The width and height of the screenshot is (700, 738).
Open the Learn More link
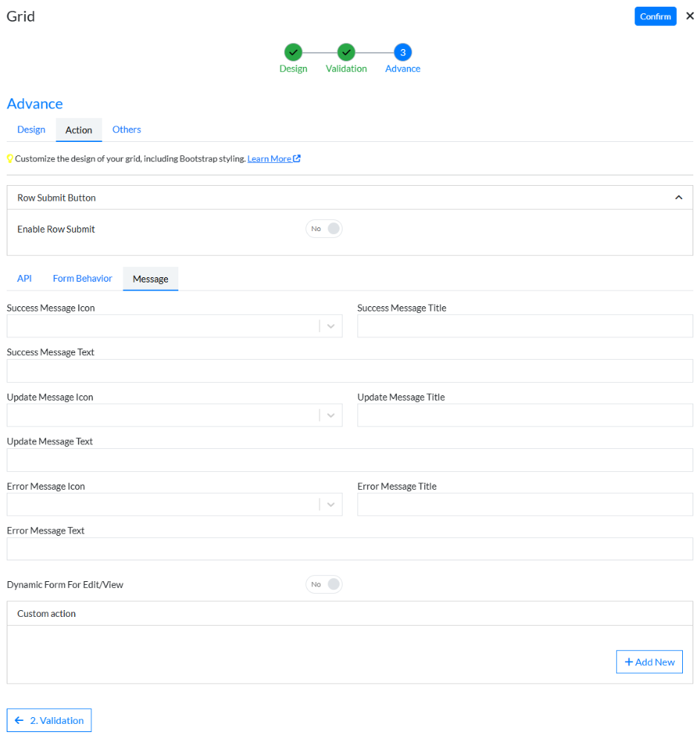pyautogui.click(x=270, y=158)
